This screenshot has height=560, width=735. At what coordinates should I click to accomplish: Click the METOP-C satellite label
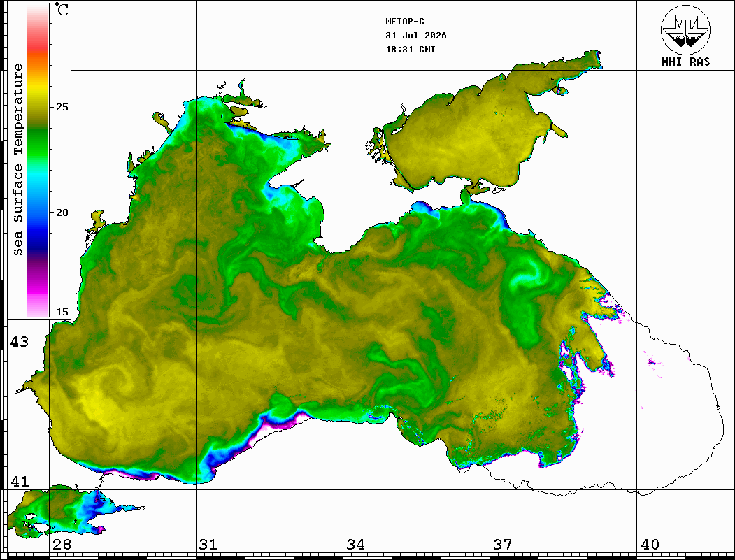(405, 22)
